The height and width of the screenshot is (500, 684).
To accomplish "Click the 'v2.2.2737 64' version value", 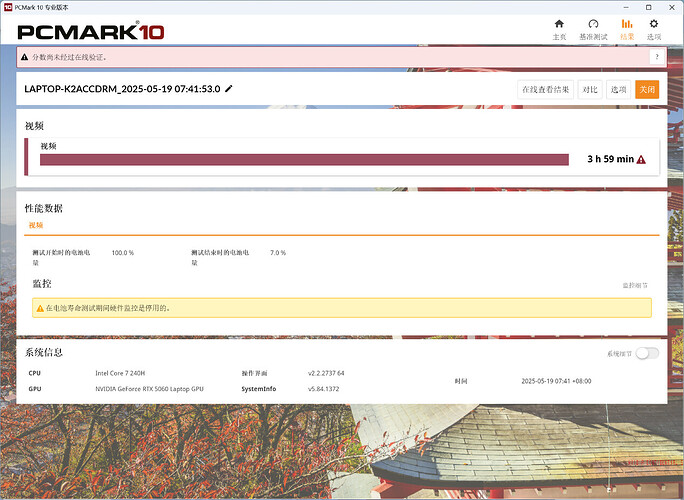I will point(326,373).
